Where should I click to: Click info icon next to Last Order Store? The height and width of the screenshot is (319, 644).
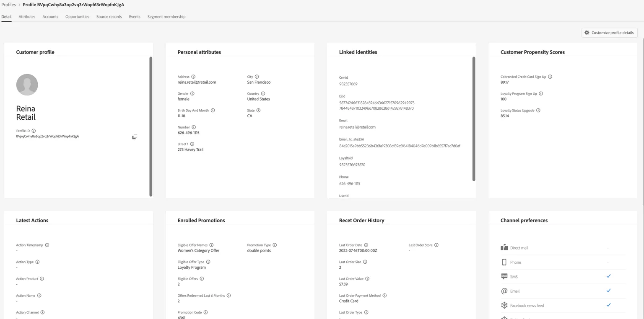click(x=436, y=245)
